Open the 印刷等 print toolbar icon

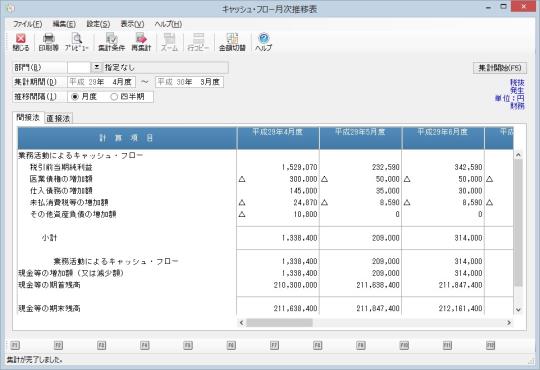pos(48,42)
